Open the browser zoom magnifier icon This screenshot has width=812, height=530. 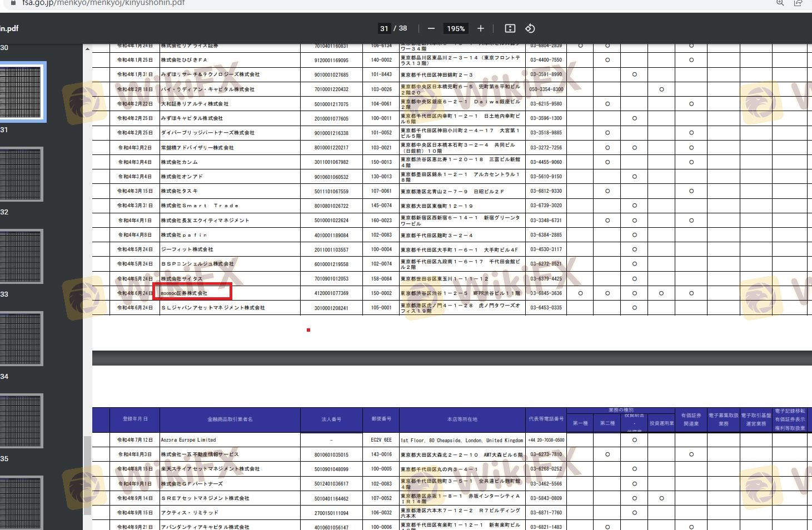[780, 3]
